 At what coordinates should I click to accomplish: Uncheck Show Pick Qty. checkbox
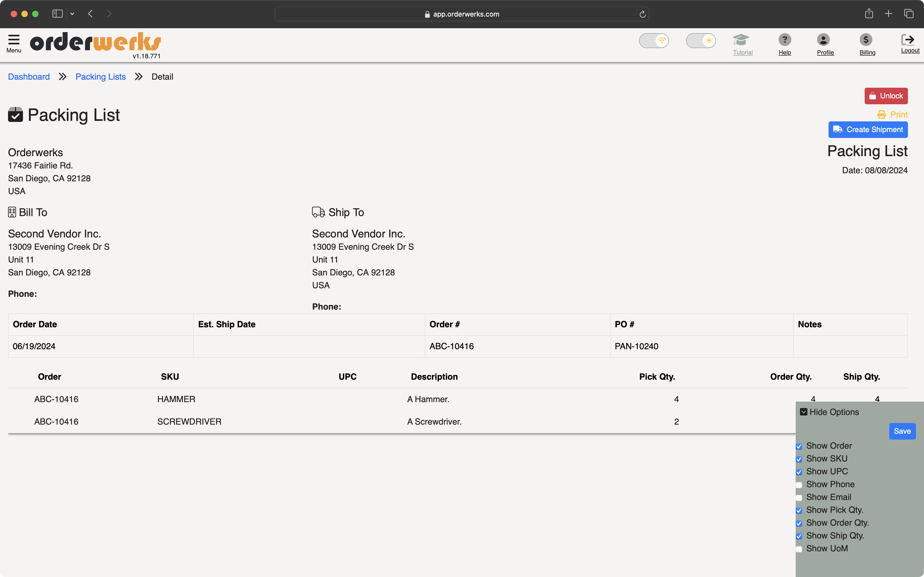click(x=799, y=511)
